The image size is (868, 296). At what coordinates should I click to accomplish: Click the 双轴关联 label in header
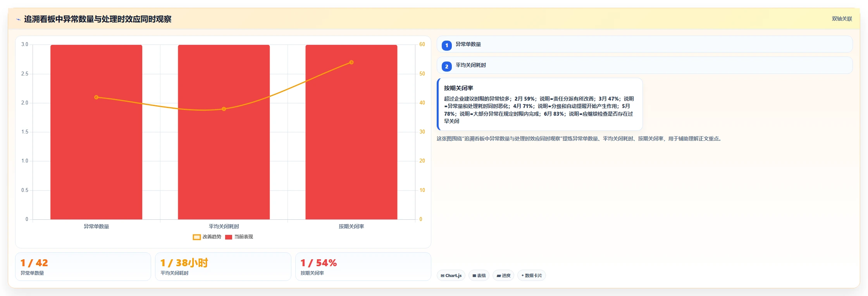[x=842, y=19]
